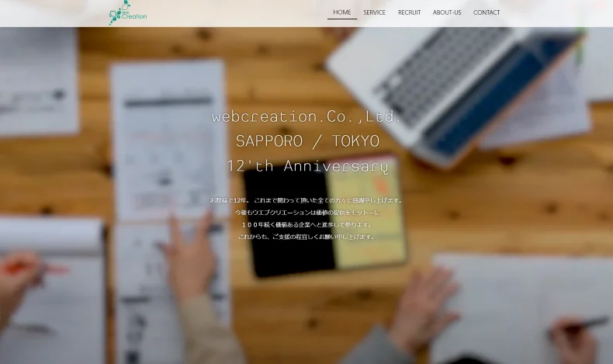Navigate to ABOUT-US
Viewport: 613px width, 364px height.
(447, 12)
